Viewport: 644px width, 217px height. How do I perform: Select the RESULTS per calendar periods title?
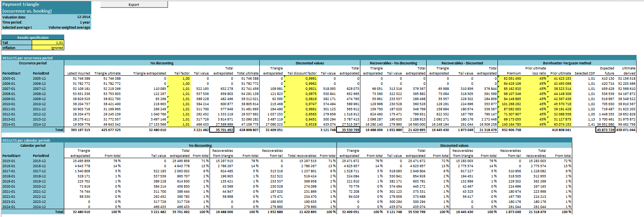[27, 140]
